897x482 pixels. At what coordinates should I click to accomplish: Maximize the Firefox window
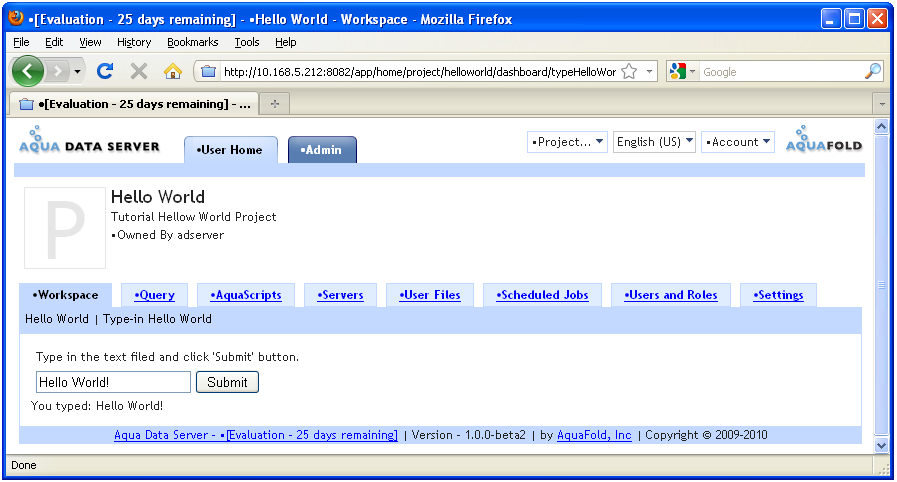(854, 19)
